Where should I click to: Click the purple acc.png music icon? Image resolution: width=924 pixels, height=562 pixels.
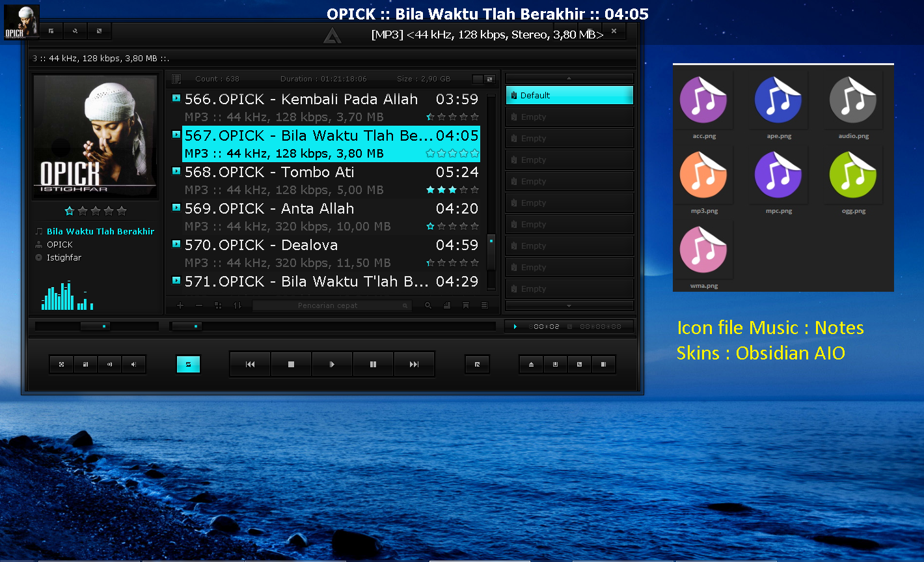click(703, 99)
